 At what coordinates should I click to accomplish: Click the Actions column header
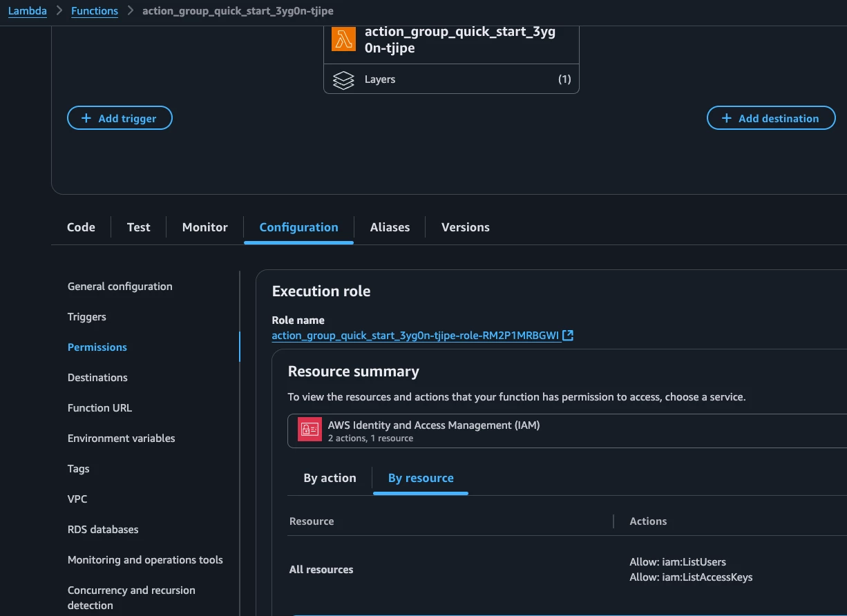[648, 521]
